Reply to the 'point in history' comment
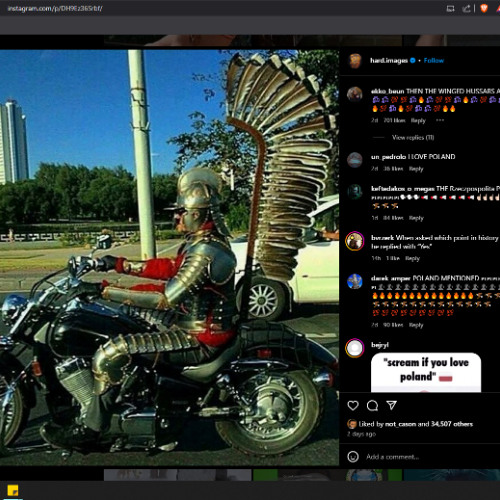The width and height of the screenshot is (500, 500). (x=412, y=258)
